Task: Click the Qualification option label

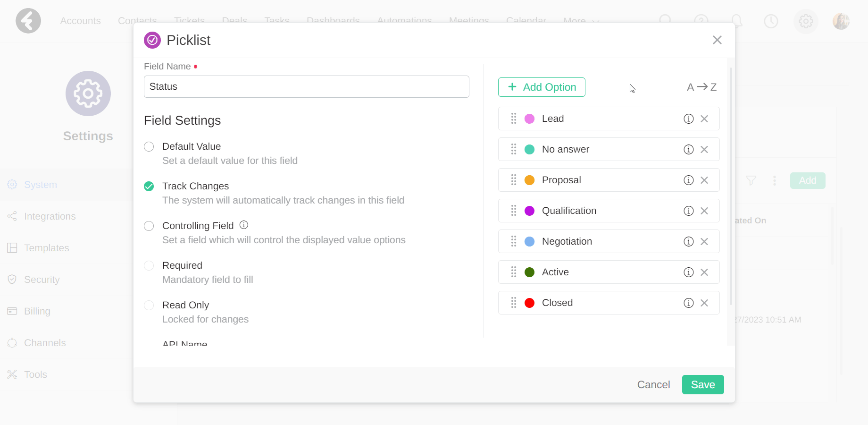Action: coord(569,211)
